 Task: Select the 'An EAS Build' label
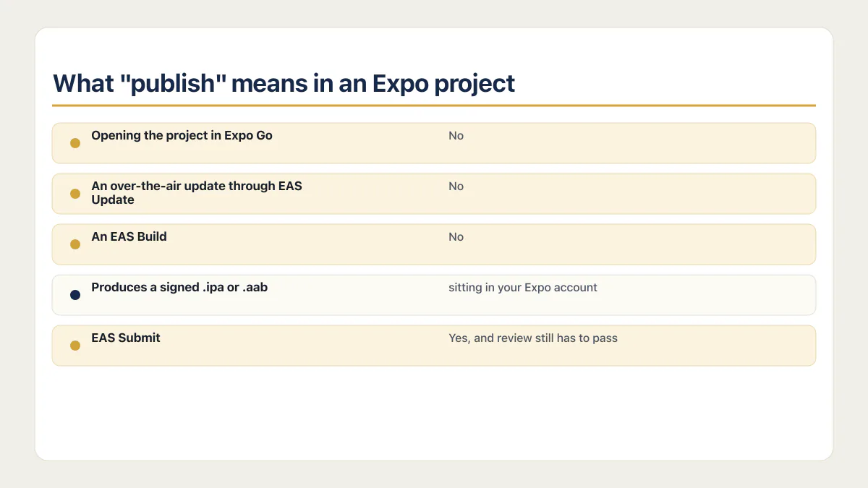tap(129, 236)
